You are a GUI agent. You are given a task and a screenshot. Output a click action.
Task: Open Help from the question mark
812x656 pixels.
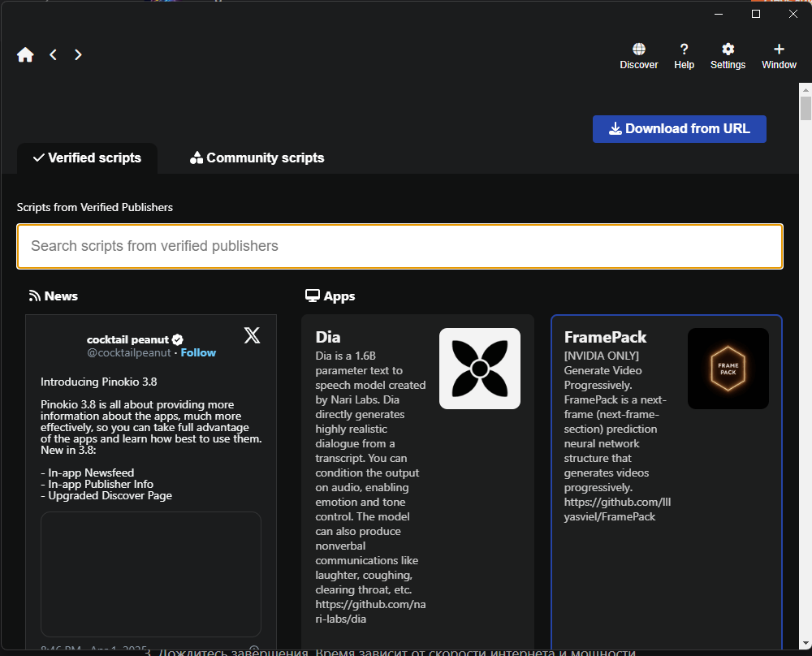pos(684,56)
